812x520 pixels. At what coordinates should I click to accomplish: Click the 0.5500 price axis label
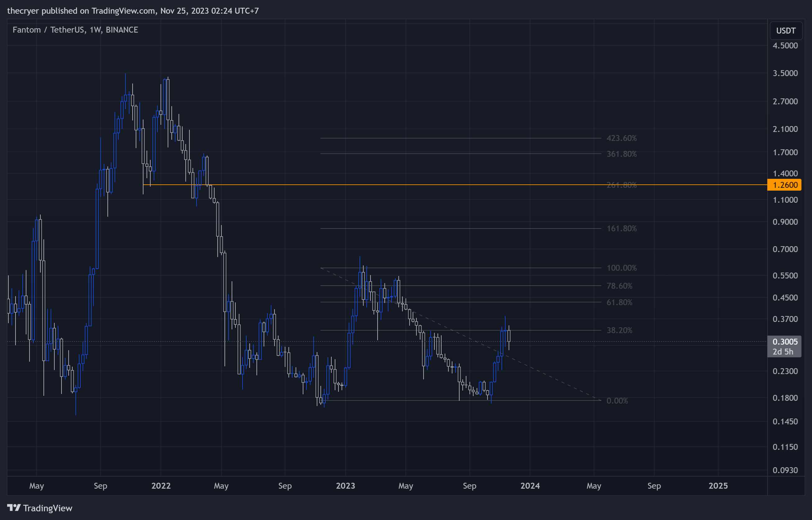[x=785, y=276]
